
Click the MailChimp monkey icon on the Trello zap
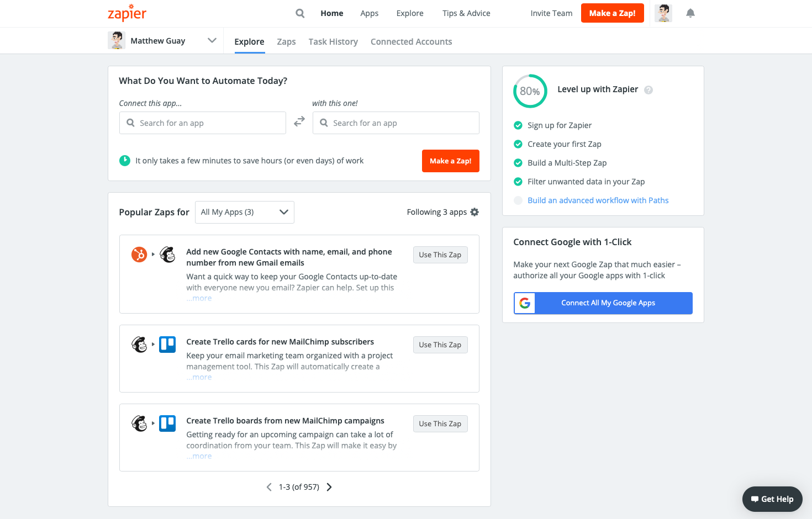coord(139,344)
